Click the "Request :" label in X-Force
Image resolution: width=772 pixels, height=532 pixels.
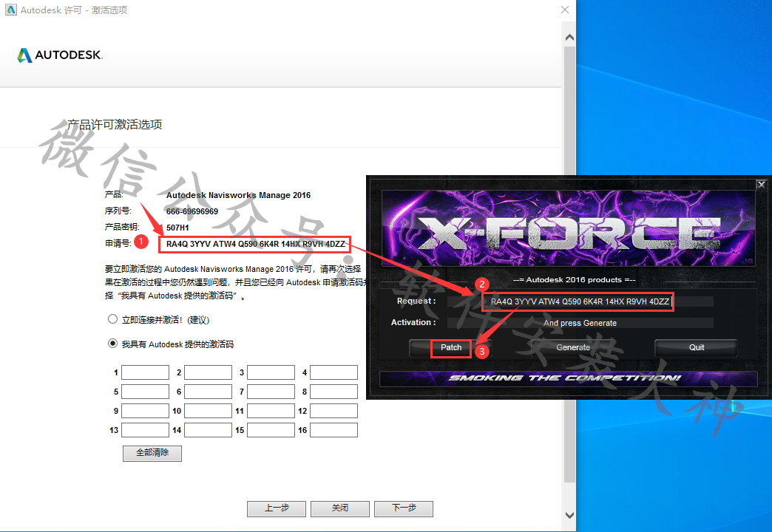coord(416,301)
